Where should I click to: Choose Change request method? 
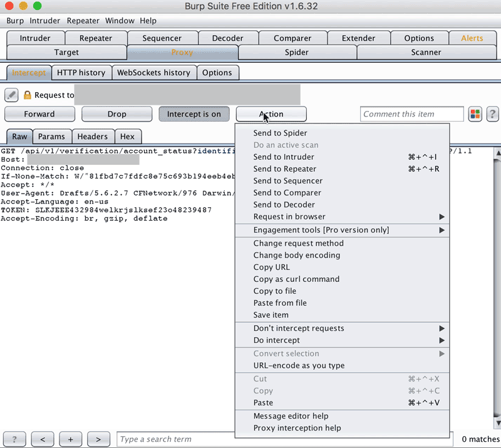pos(342,243)
